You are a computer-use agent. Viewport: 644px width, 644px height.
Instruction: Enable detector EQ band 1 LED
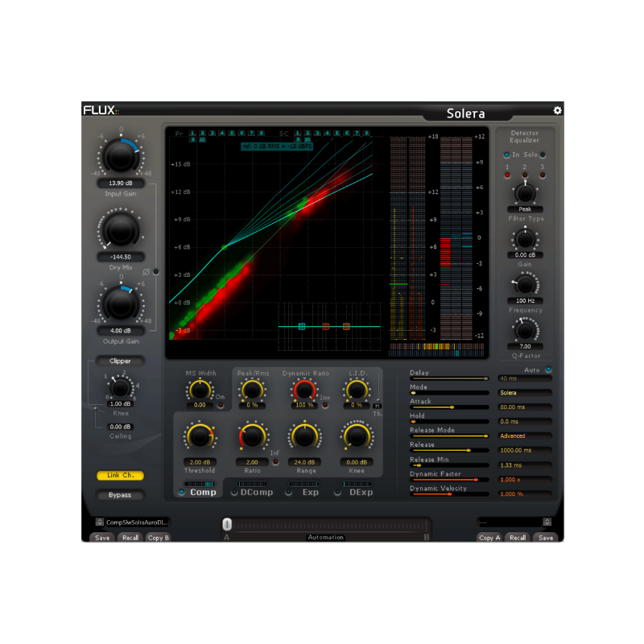pyautogui.click(x=507, y=175)
